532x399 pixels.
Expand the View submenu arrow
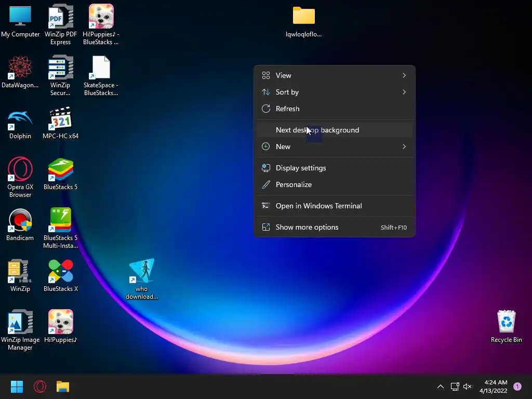click(404, 75)
